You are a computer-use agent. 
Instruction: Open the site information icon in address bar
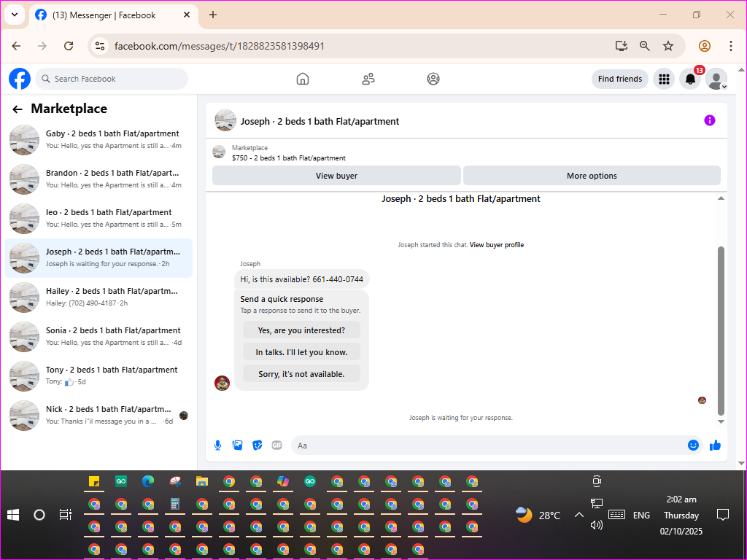99,46
